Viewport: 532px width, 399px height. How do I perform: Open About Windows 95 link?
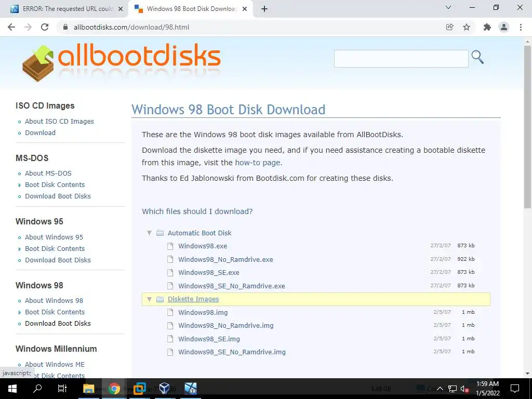(x=54, y=237)
